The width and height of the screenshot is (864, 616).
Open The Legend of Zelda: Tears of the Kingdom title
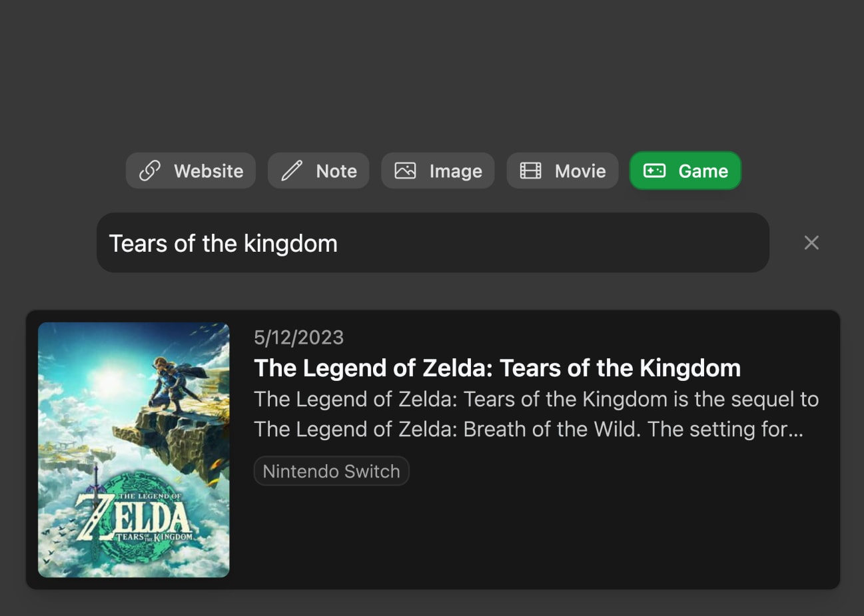(x=497, y=368)
